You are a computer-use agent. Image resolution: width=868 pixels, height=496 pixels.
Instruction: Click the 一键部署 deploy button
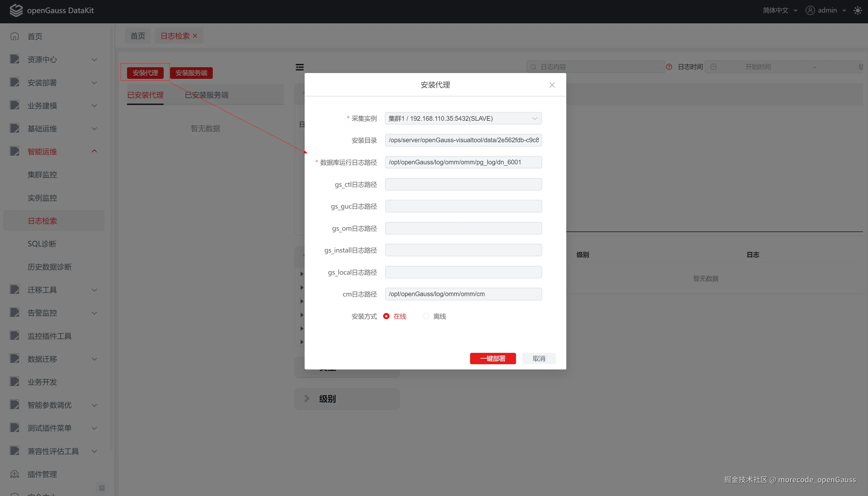(492, 358)
